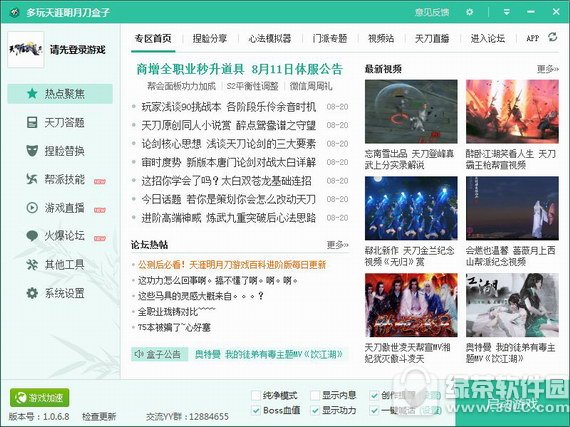Open 微信周周礼 sub-link

point(311,86)
